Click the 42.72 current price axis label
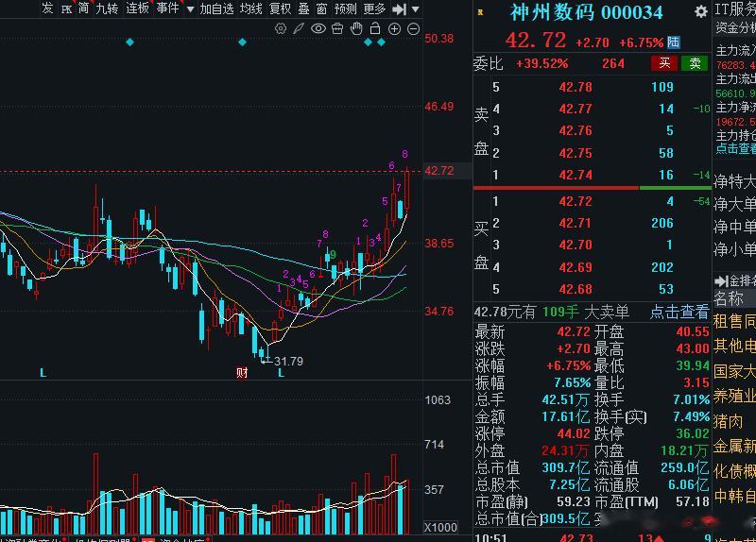This screenshot has width=756, height=542. (x=439, y=171)
